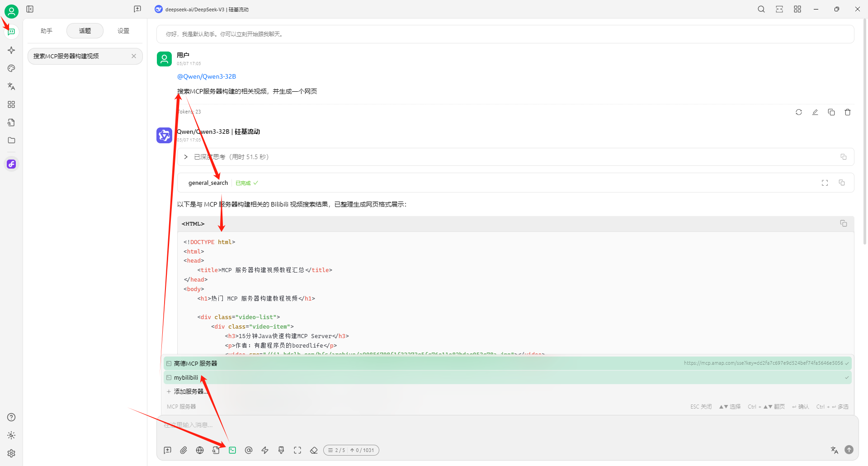Switch to the 设置 tab
Image resolution: width=868 pixels, height=466 pixels.
pyautogui.click(x=123, y=31)
